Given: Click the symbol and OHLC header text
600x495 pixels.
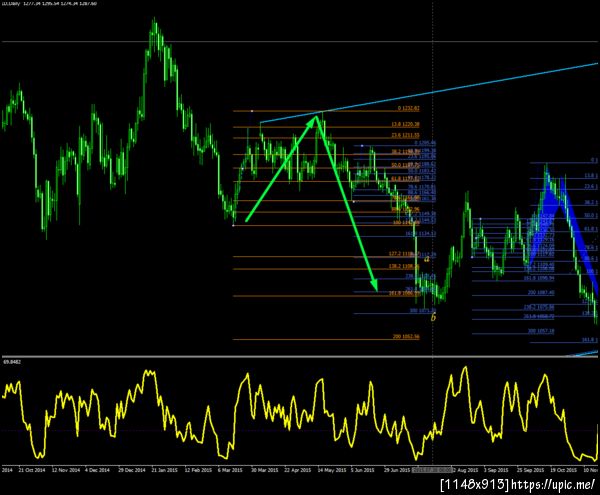Looking at the screenshot, I should [x=50, y=3].
